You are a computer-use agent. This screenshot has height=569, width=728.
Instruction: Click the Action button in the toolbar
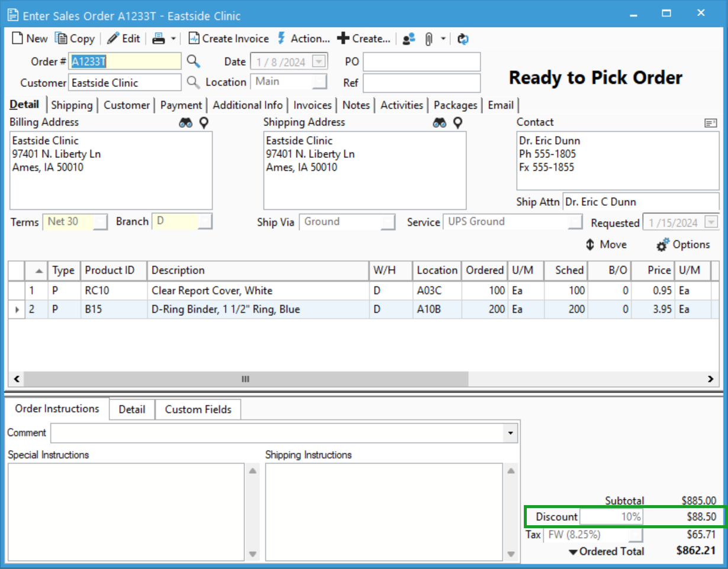pyautogui.click(x=304, y=38)
